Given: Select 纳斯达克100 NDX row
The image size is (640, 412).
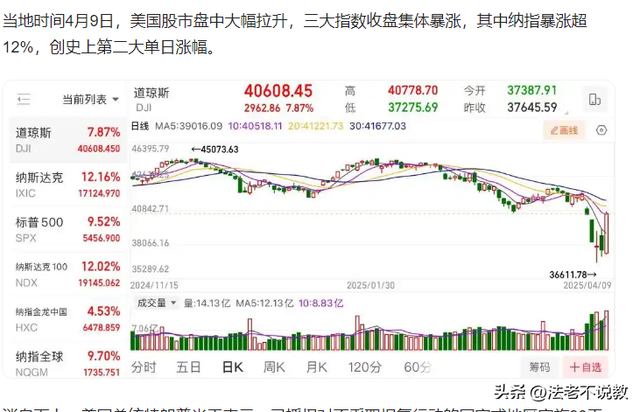Looking at the screenshot, I should tap(68, 274).
